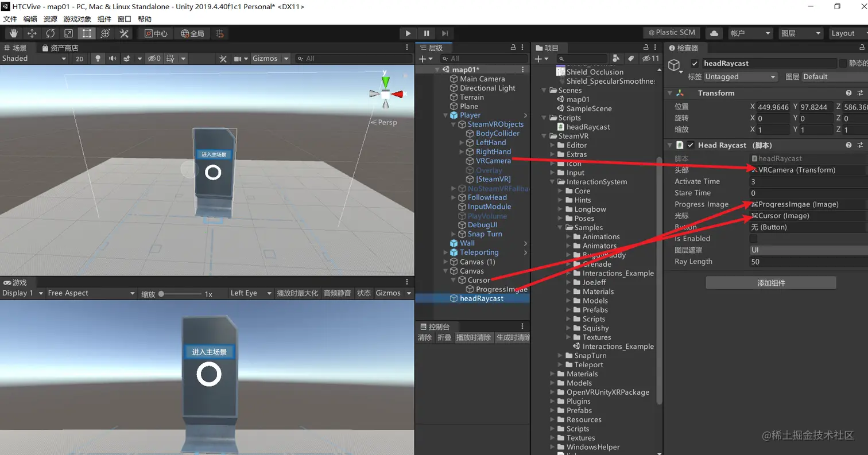The width and height of the screenshot is (868, 455).
Task: Open Transform component preset settings icon
Action: click(x=860, y=93)
